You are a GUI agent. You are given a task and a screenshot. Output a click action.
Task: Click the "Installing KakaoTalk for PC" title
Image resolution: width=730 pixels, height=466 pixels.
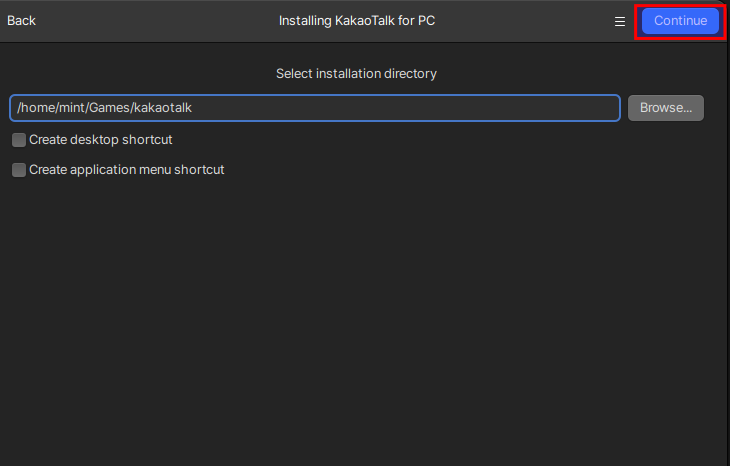356,21
